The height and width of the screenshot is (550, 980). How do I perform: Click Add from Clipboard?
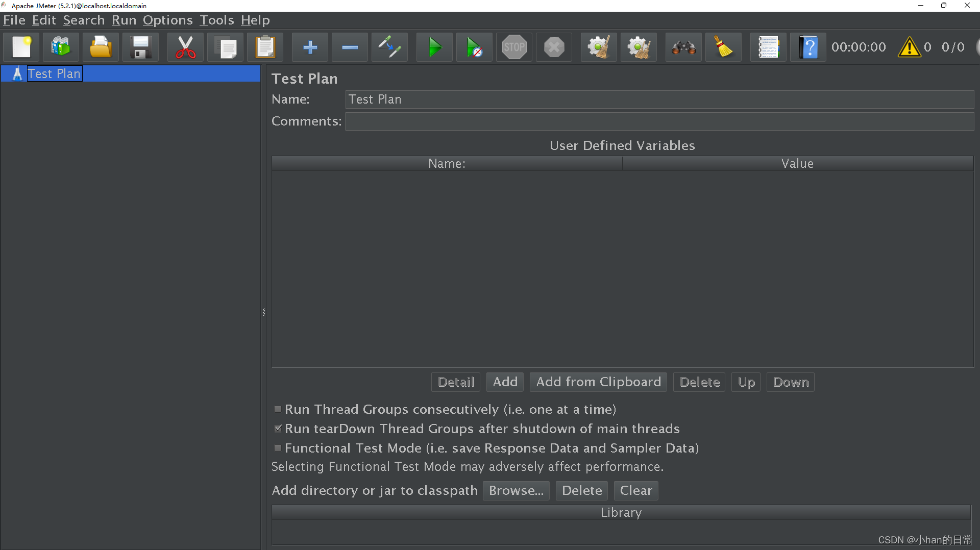[x=598, y=382]
